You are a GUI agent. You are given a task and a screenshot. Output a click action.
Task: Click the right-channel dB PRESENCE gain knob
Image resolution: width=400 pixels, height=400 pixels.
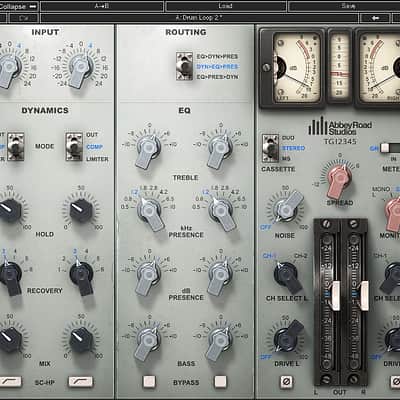220,276
